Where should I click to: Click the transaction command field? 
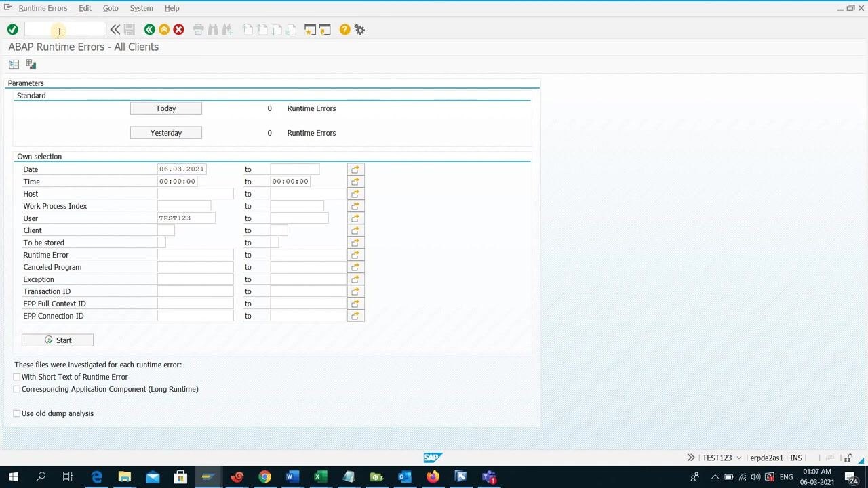tap(65, 29)
